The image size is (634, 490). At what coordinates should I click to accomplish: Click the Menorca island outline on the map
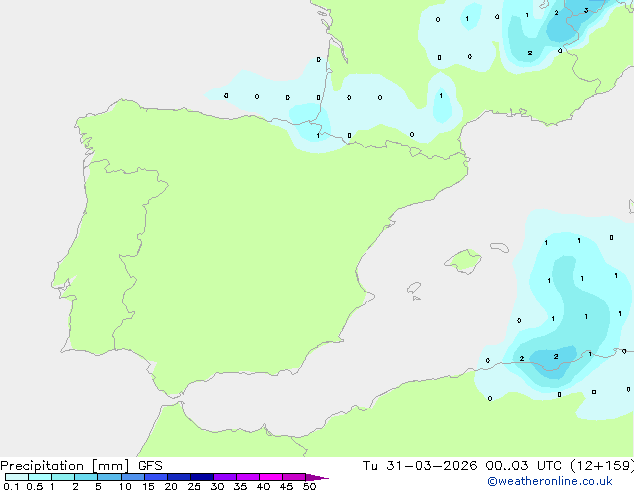click(500, 247)
